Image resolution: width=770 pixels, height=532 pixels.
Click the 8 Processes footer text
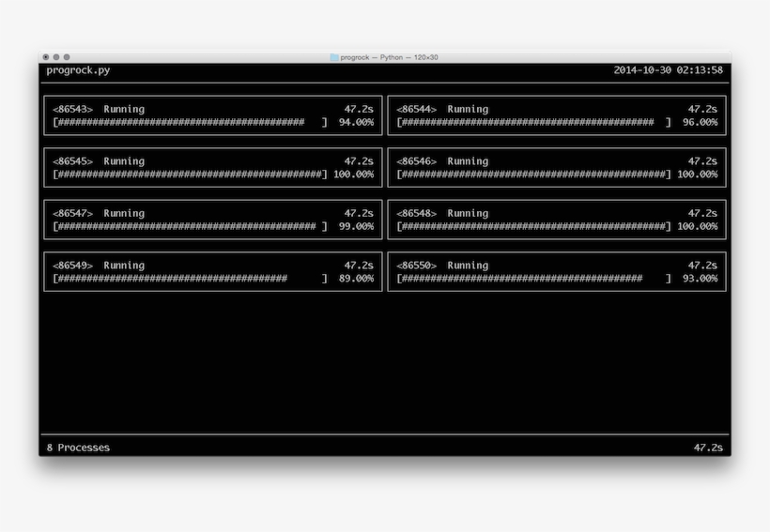[x=78, y=448]
